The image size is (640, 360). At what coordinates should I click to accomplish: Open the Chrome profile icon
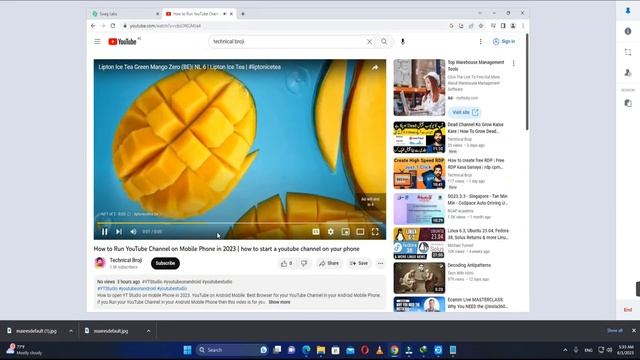point(513,26)
